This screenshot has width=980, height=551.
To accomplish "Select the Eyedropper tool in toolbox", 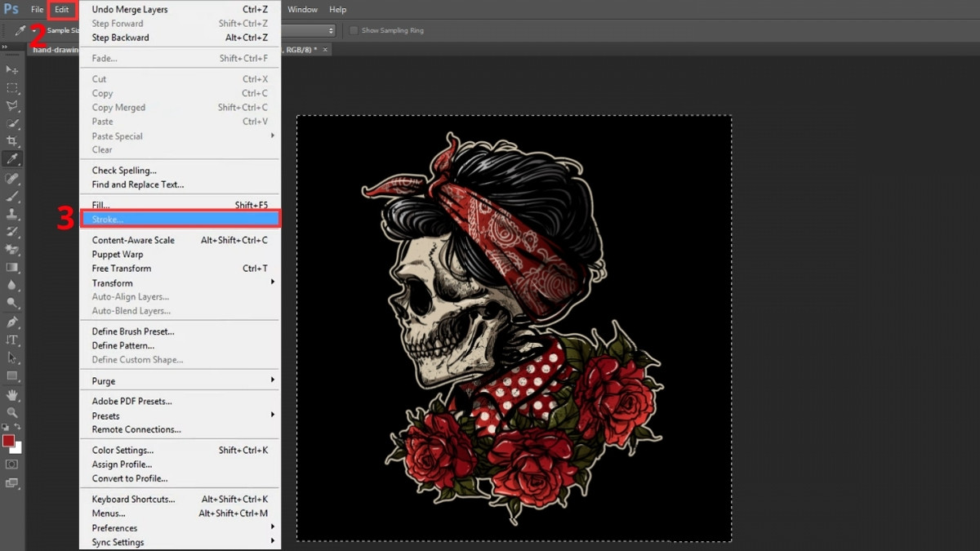I will click(12, 159).
